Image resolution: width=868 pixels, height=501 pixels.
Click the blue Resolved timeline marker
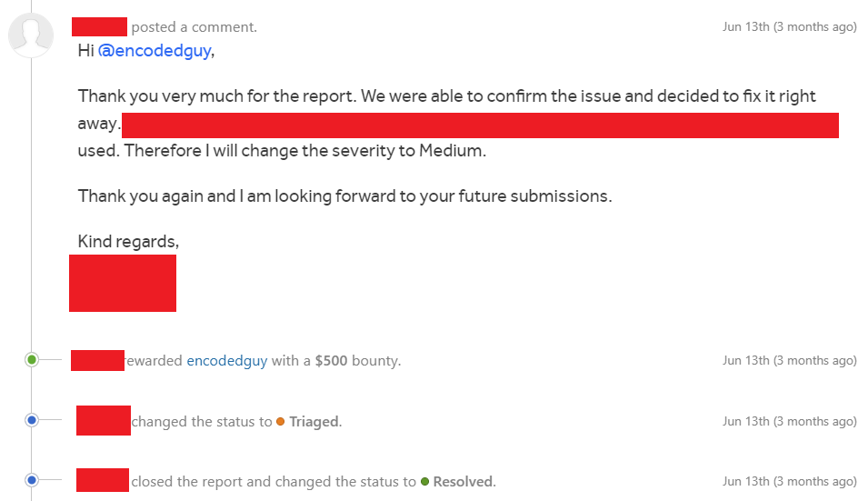(32, 480)
